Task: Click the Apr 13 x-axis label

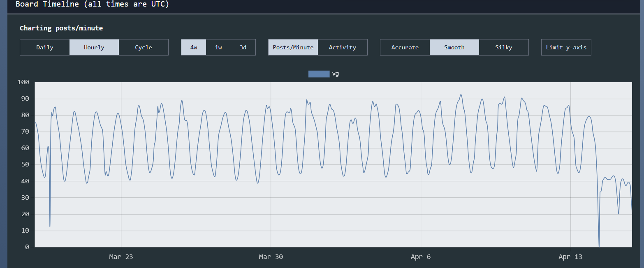Action: coord(570,257)
